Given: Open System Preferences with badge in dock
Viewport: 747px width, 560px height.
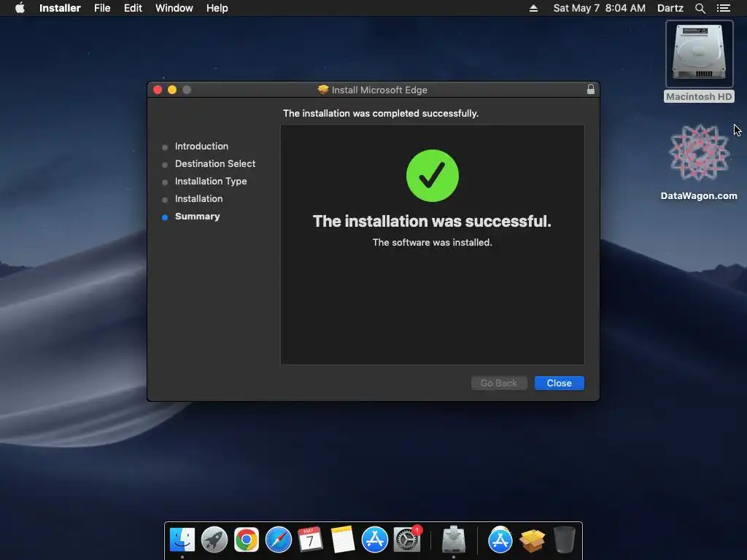Looking at the screenshot, I should click(407, 539).
